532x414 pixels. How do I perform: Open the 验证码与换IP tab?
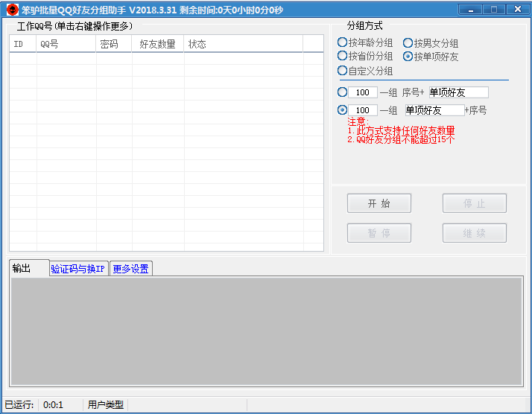tap(79, 269)
